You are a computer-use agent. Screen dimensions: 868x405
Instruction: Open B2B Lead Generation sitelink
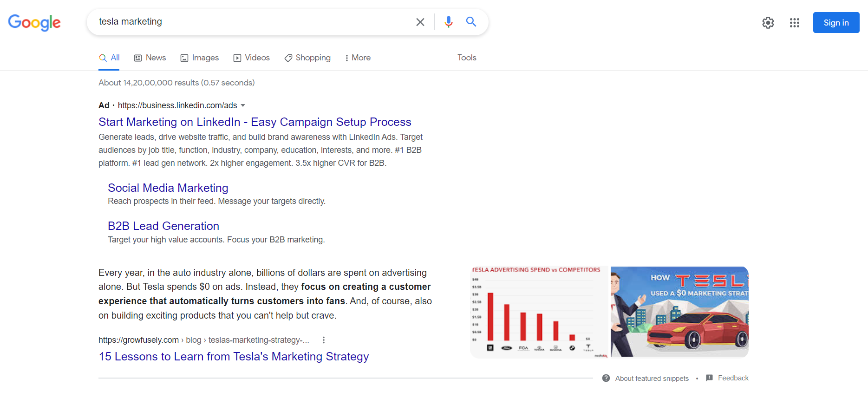[163, 226]
